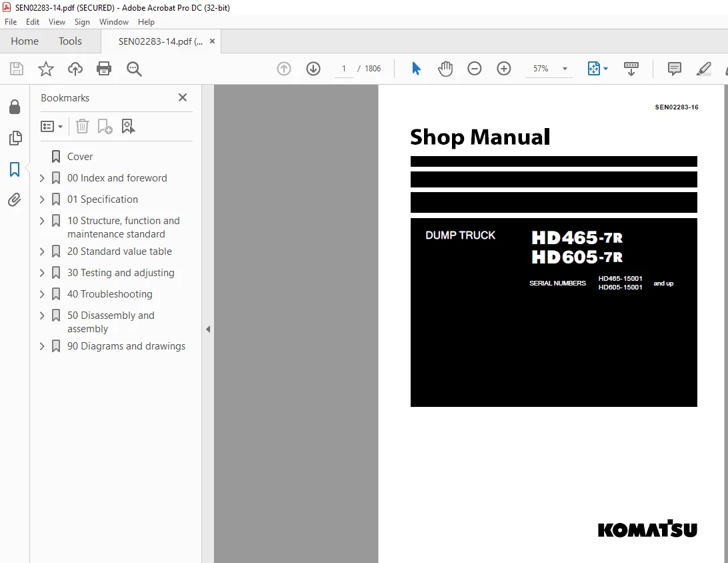Select the Cover bookmark
This screenshot has height=563, width=728.
(80, 157)
